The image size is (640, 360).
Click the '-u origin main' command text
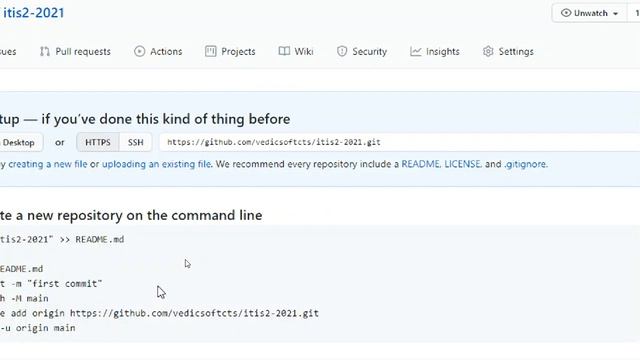pos(38,328)
